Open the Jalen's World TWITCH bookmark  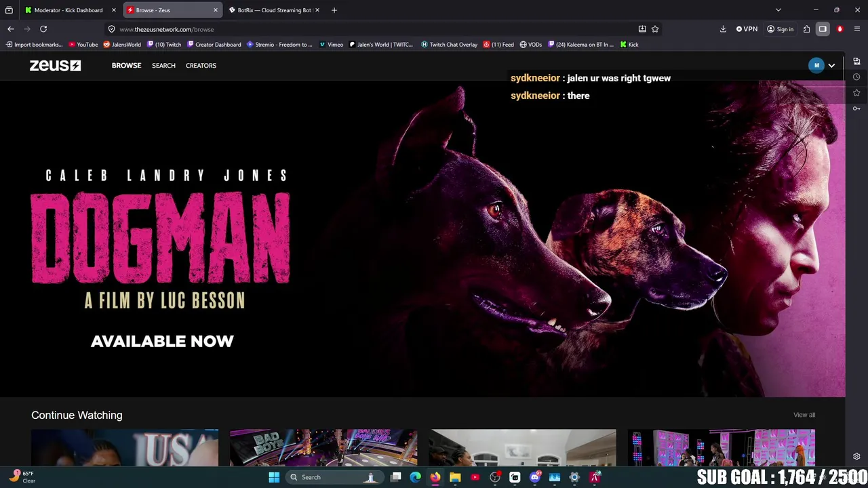tap(381, 45)
